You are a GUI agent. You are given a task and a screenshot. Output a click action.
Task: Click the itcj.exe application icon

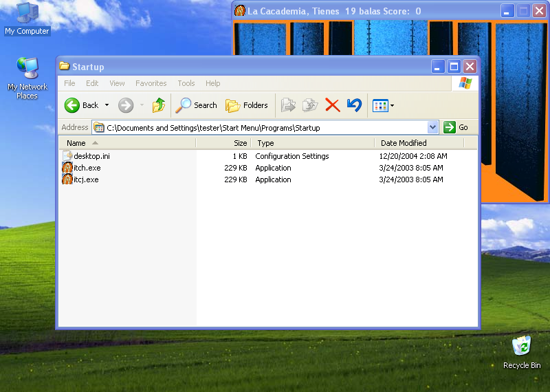pyautogui.click(x=67, y=179)
